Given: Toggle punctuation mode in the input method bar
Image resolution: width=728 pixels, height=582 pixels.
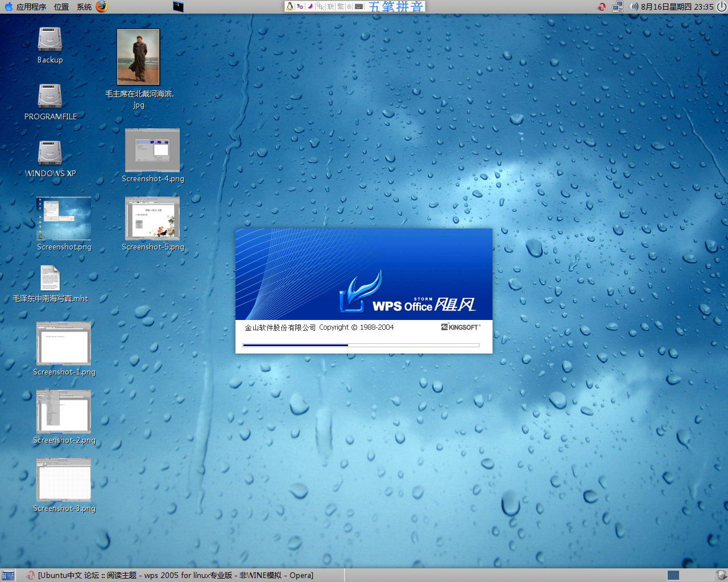Looking at the screenshot, I should (x=300, y=6).
